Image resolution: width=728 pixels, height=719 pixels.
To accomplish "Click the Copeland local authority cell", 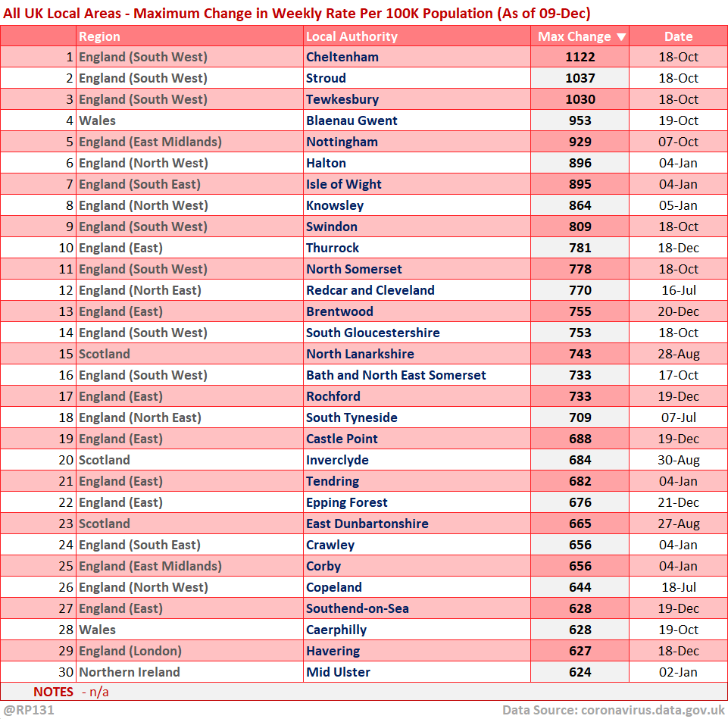I will coord(417,587).
